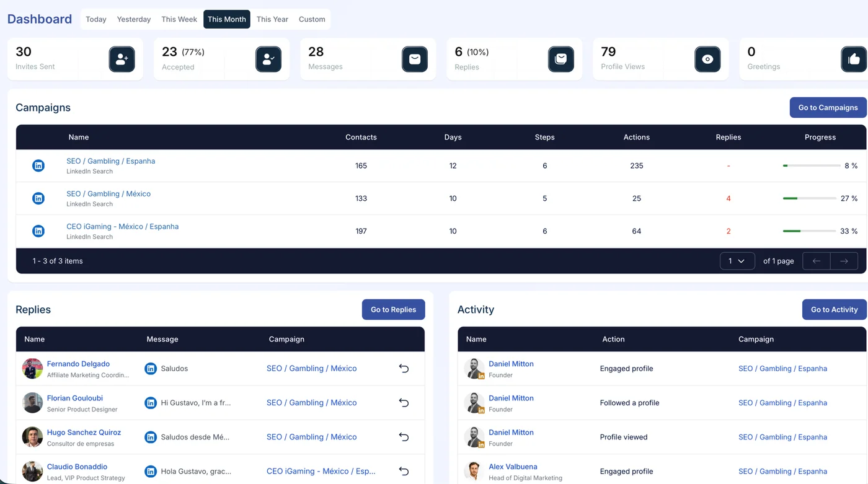
Task: Open CEO iGaming - México / Espanha link
Action: click(x=123, y=227)
